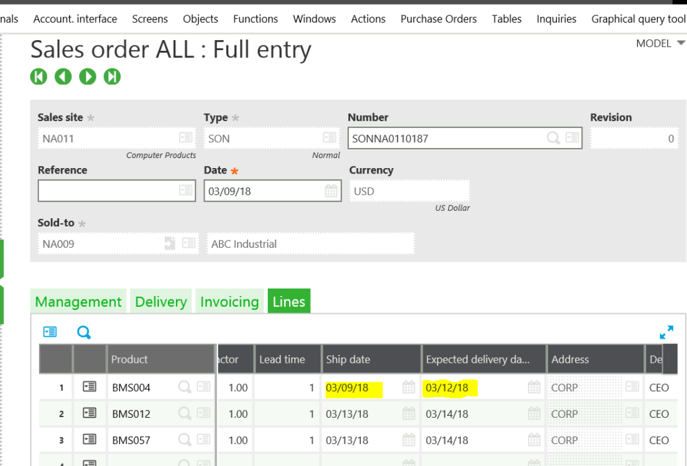Image resolution: width=687 pixels, height=466 pixels.
Task: Click the search magnifier in Number field
Action: click(x=553, y=138)
